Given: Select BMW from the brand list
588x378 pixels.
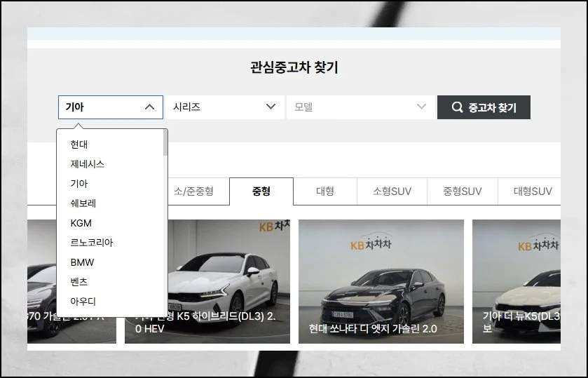Looking at the screenshot, I should pyautogui.click(x=82, y=262).
